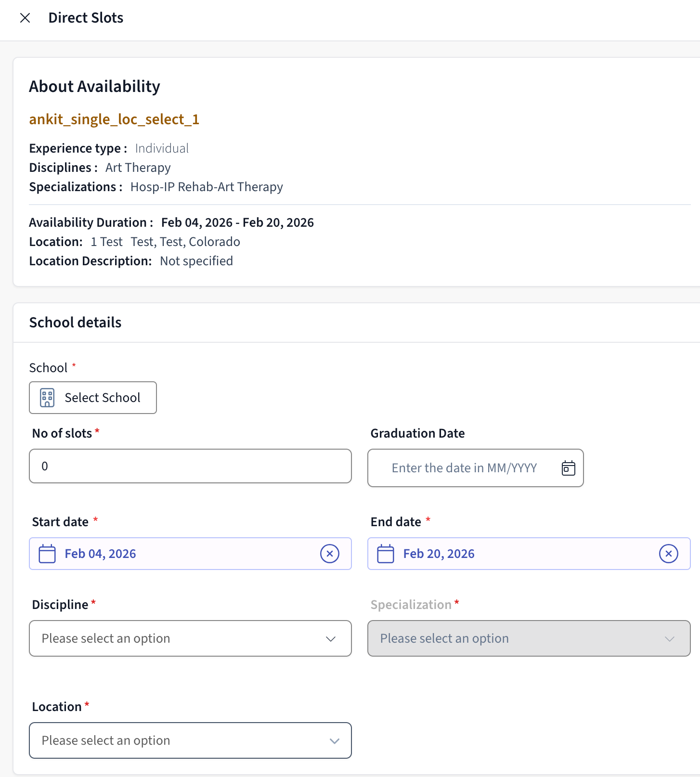700x777 pixels.
Task: Open the Discipline dropdown
Action: (190, 638)
